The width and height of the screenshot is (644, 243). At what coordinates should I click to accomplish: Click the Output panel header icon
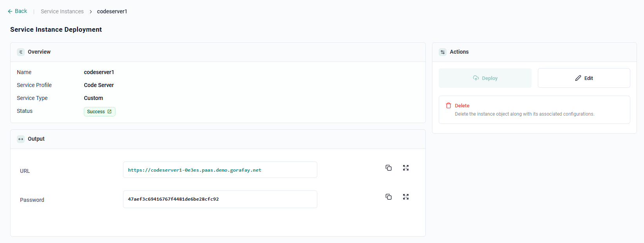click(21, 139)
